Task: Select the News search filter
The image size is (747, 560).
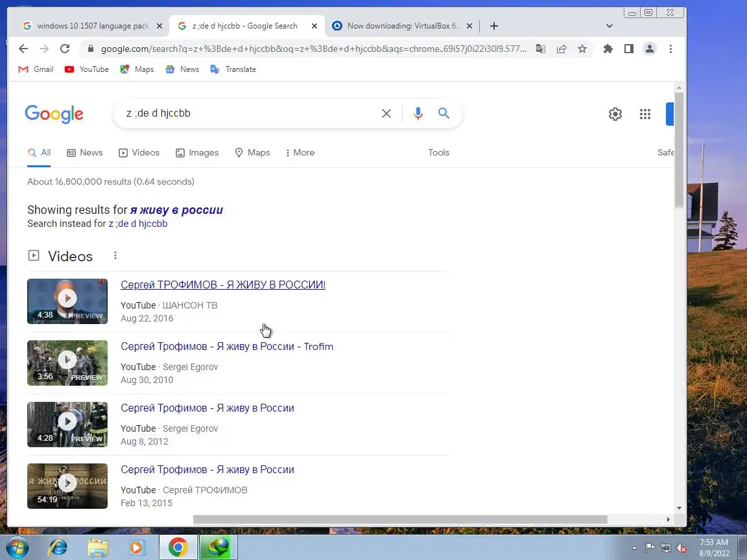Action: (x=85, y=153)
